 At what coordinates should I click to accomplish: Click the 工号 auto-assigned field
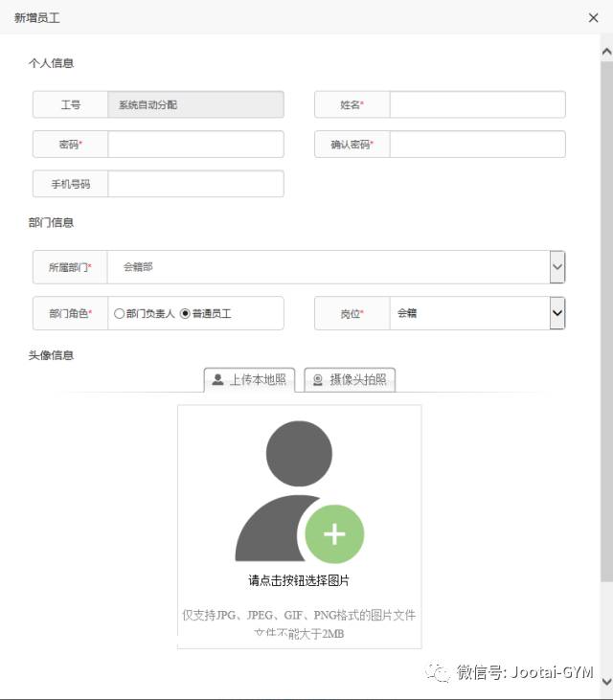click(195, 104)
